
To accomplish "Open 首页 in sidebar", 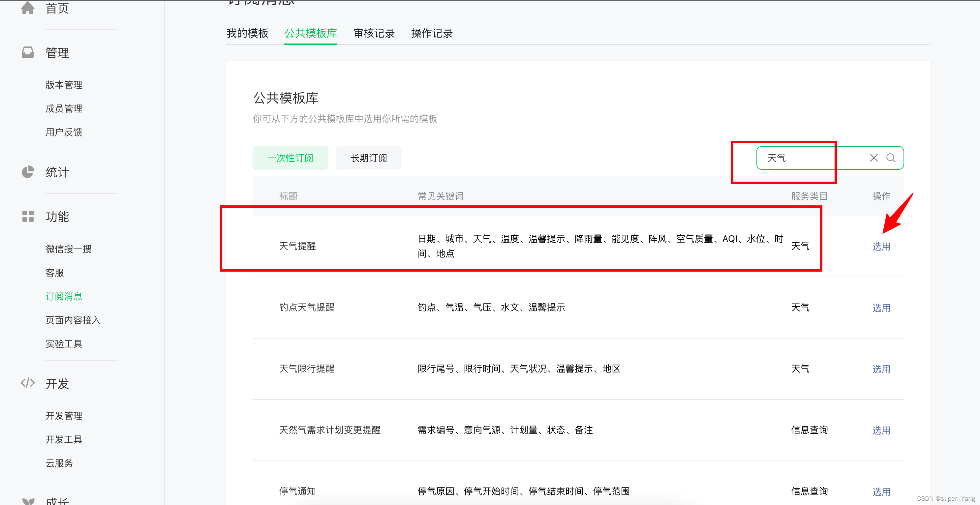I will click(x=57, y=8).
